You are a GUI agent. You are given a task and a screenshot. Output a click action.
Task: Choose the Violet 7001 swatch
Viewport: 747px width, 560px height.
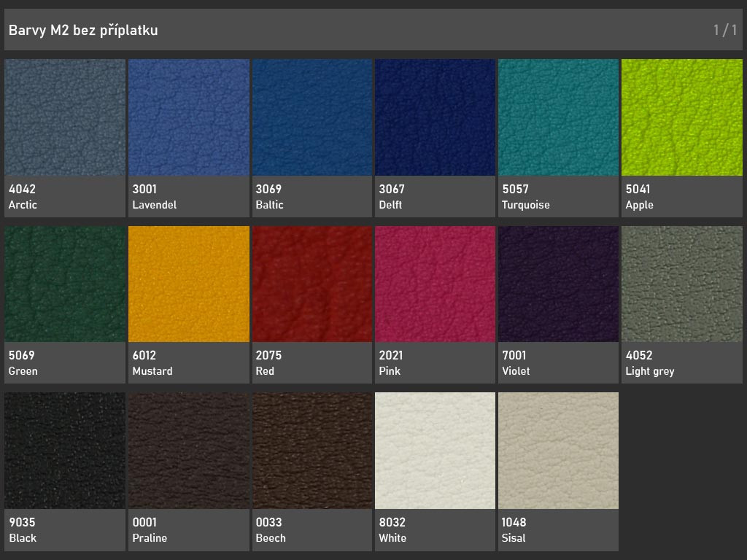558,284
